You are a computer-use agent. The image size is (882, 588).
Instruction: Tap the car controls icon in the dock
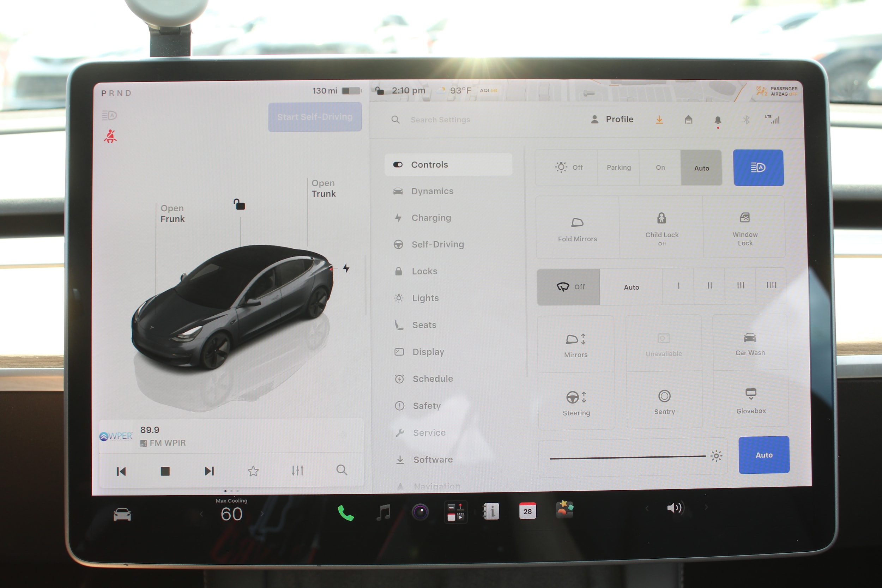pos(122,515)
